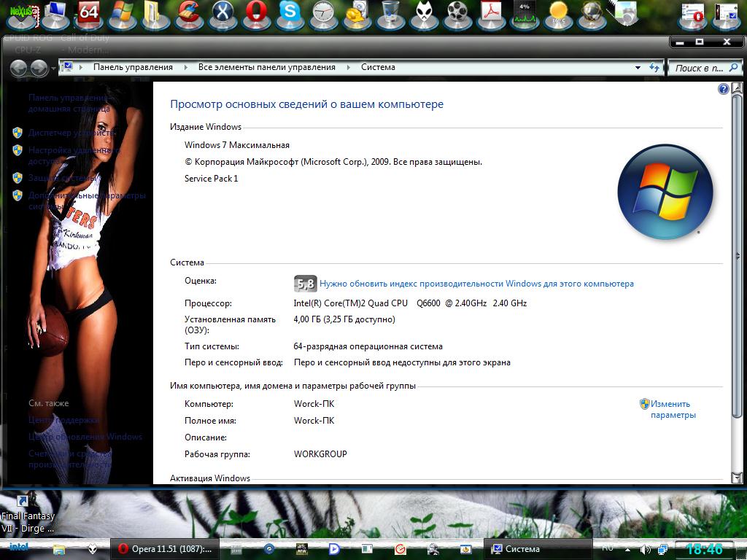The height and width of the screenshot is (560, 747).
Task: Open Настройка удаленного доступа link
Action: pyautogui.click(x=75, y=155)
